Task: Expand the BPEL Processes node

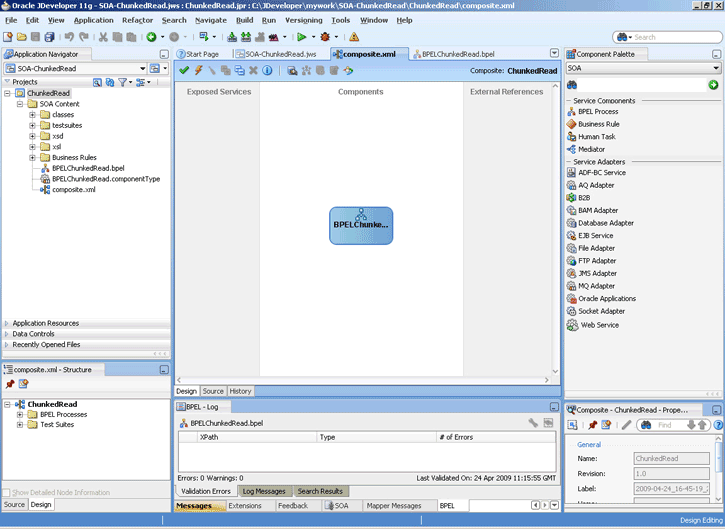Action: (x=20, y=414)
